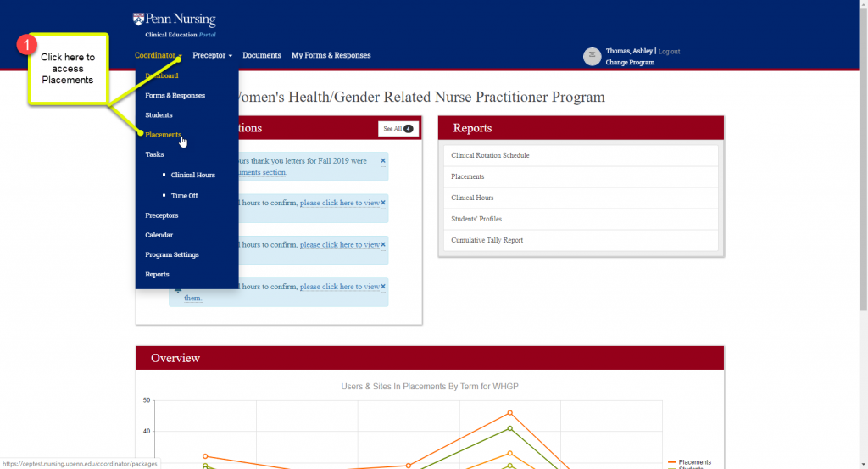Click Change Program link
868x469 pixels.
[630, 63]
